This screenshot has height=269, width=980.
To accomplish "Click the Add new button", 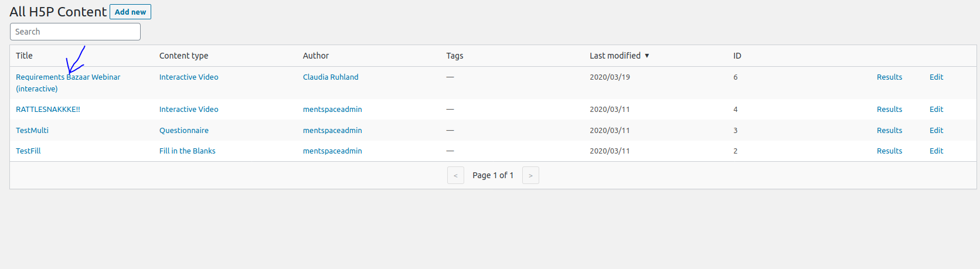I will pyautogui.click(x=130, y=12).
